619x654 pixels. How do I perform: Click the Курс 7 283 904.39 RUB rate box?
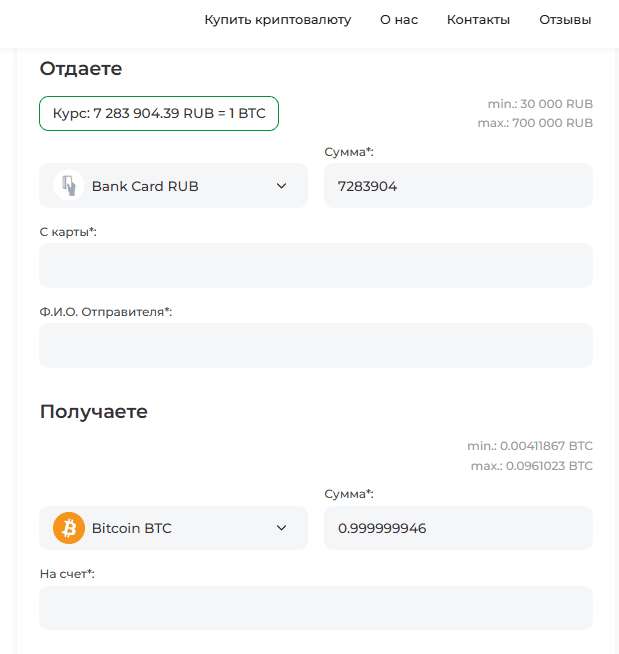[159, 113]
